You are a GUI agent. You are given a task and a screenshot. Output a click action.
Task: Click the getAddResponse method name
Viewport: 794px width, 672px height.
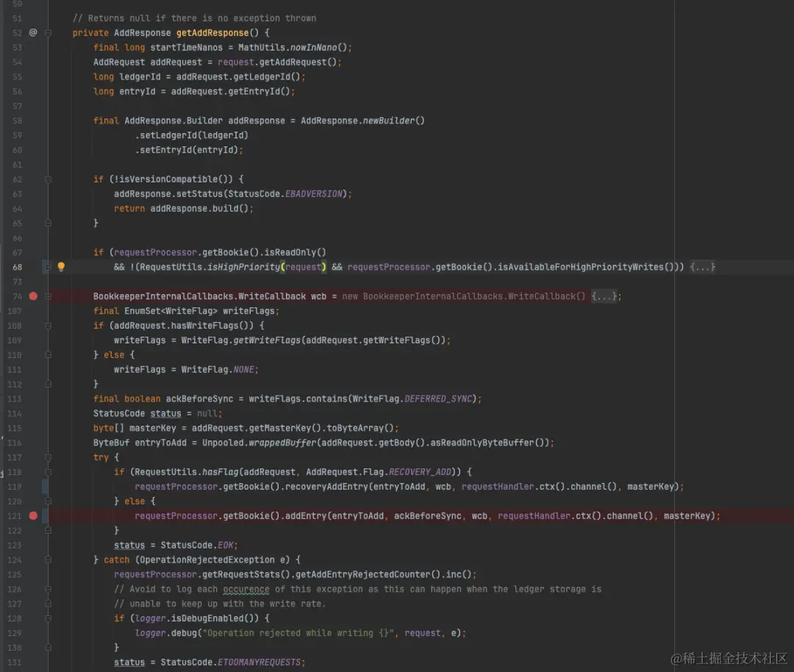[x=212, y=33]
